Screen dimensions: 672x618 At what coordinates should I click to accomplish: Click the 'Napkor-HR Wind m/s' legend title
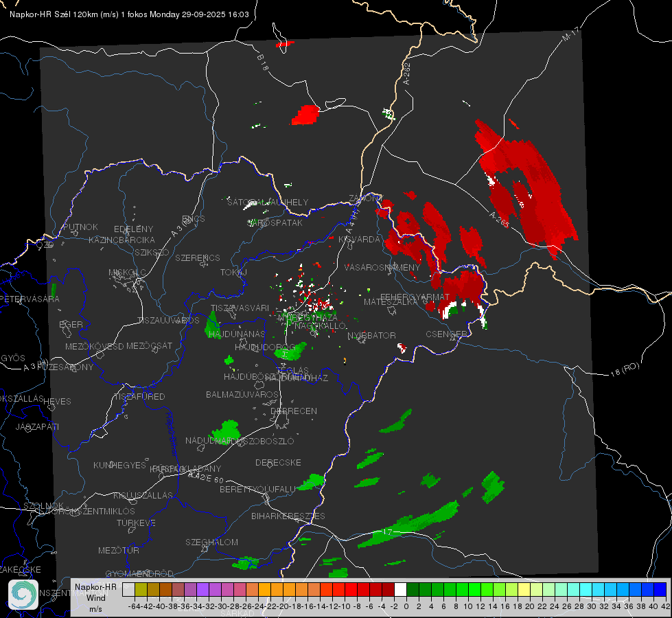[x=95, y=597]
